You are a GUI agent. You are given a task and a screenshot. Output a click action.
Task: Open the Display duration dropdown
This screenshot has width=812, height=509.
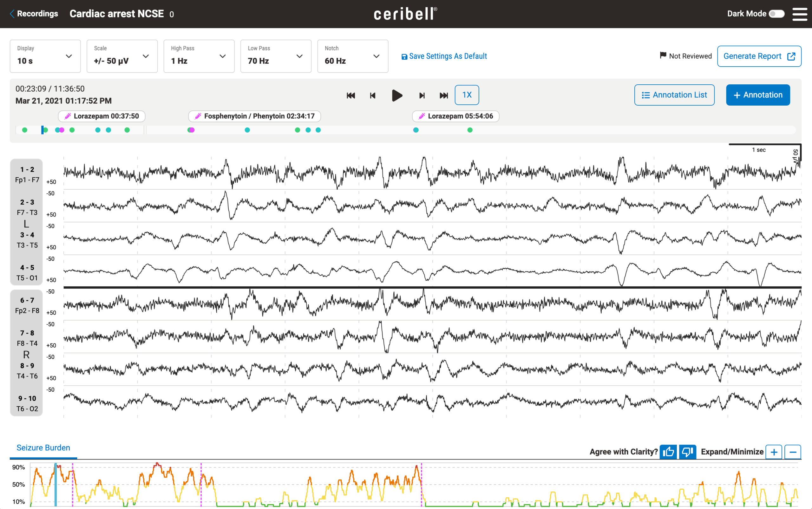pos(45,56)
